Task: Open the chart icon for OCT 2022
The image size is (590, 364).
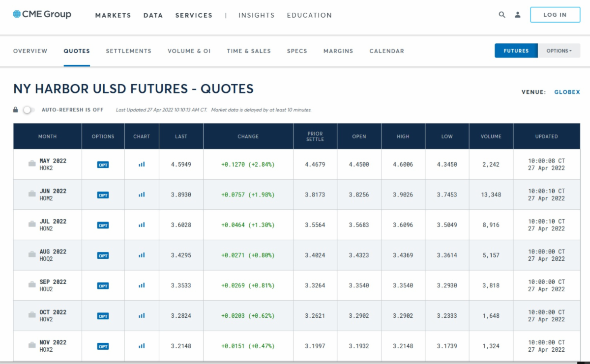Action: click(142, 316)
